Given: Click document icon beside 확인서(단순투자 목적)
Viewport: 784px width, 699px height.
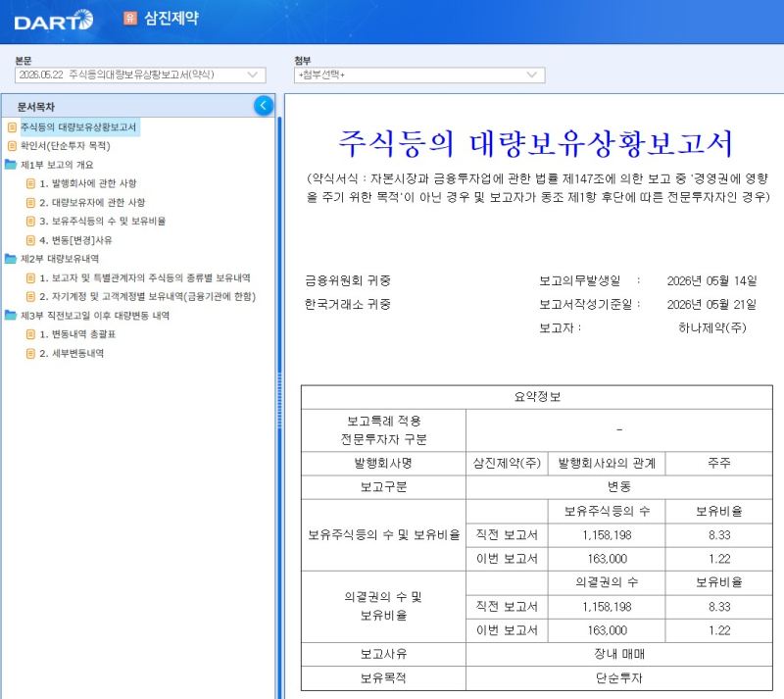Looking at the screenshot, I should pyautogui.click(x=12, y=146).
